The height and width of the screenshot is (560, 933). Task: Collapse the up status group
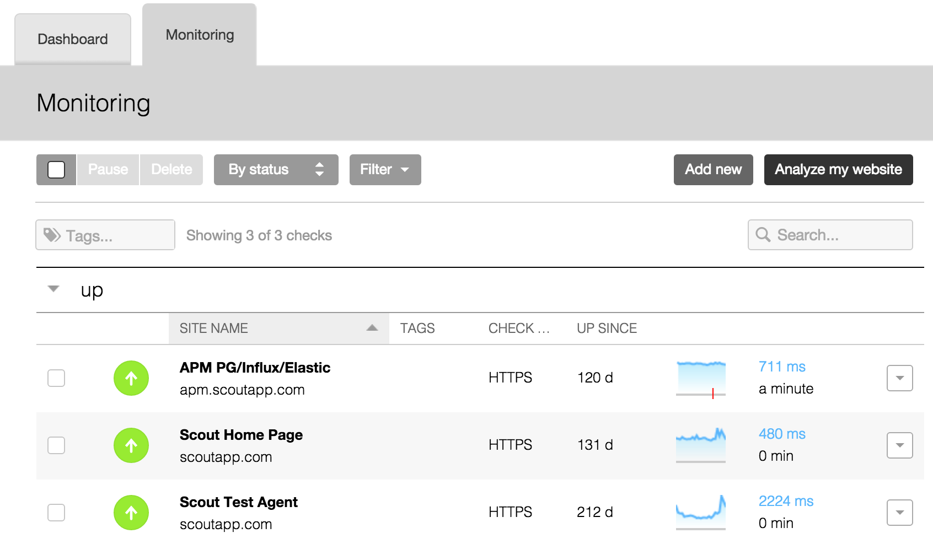53,289
